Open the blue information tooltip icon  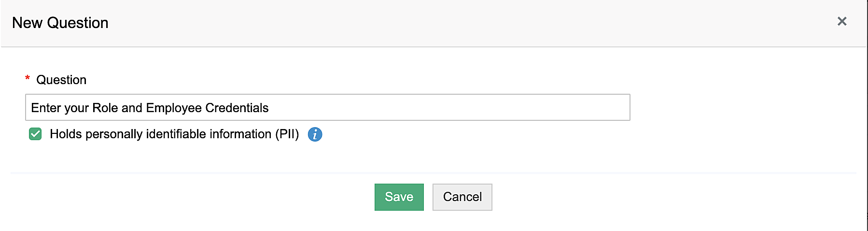[315, 134]
